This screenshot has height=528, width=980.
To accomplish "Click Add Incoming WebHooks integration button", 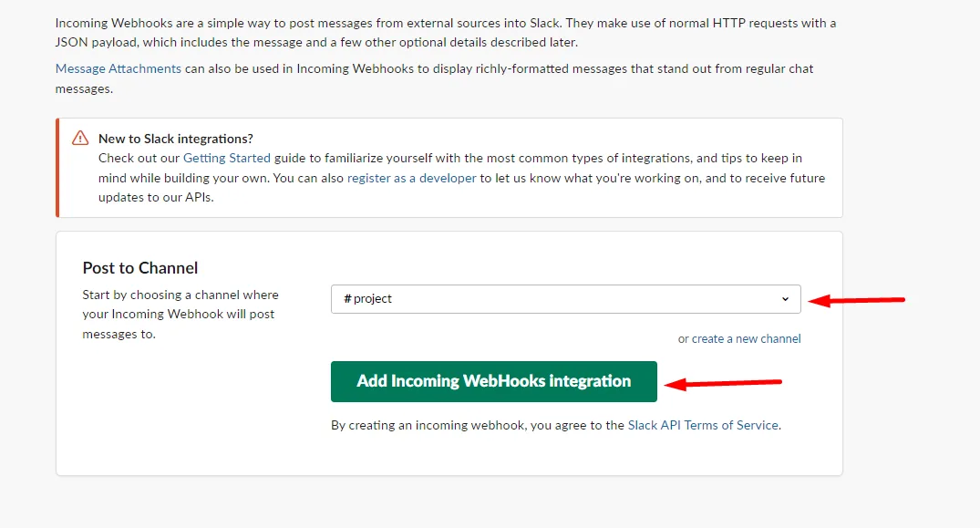I will [x=494, y=381].
